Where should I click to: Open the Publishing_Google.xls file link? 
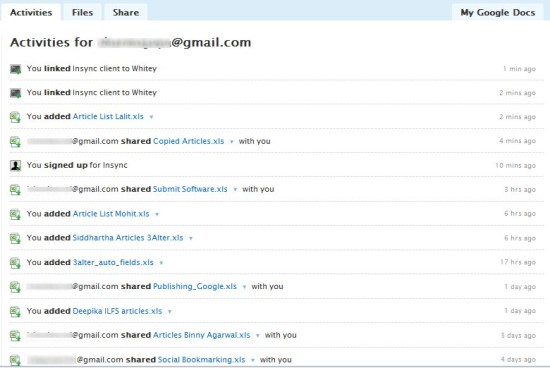(x=195, y=287)
